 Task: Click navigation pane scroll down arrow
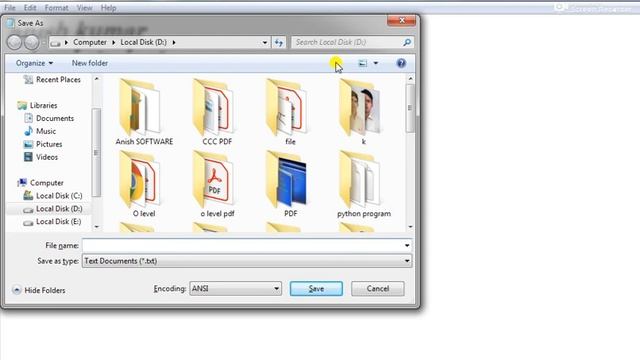[x=96, y=227]
